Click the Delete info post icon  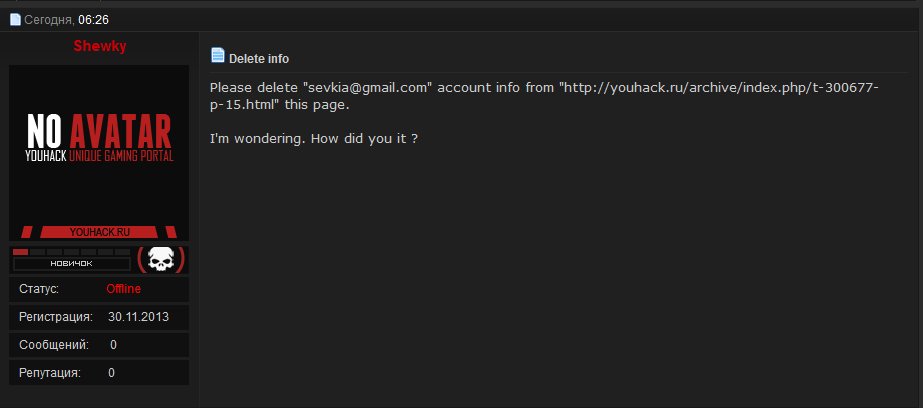pyautogui.click(x=218, y=56)
